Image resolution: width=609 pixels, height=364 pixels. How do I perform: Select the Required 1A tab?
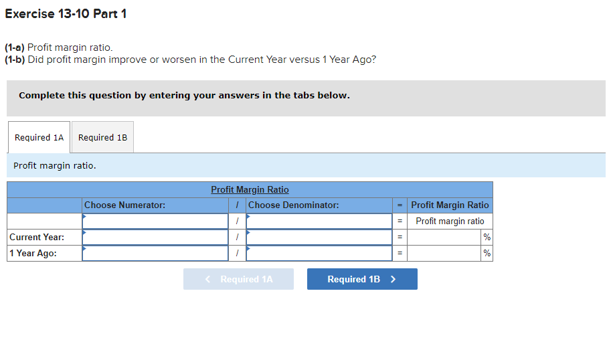(39, 137)
